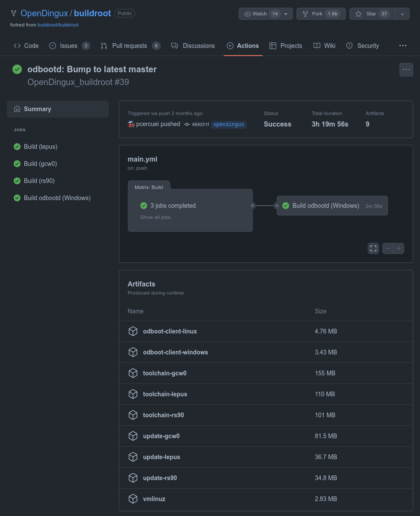
Task: Star the repository
Action: (x=372, y=14)
